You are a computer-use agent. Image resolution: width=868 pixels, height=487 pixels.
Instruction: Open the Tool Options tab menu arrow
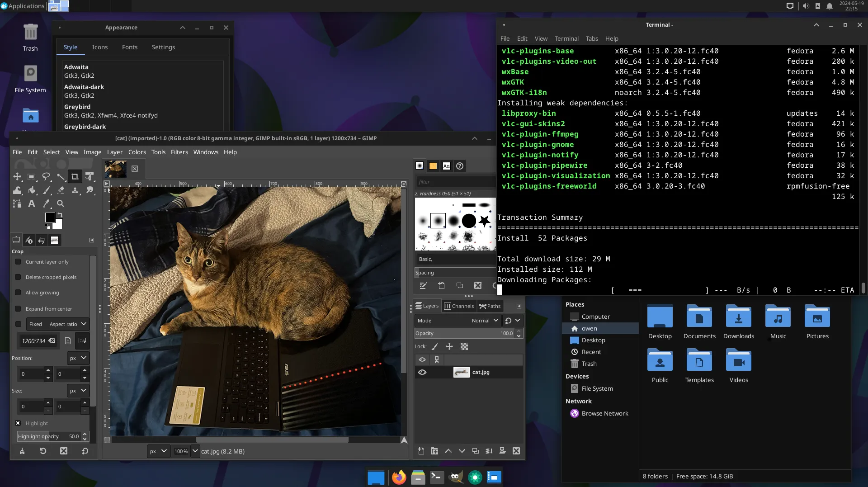92,240
